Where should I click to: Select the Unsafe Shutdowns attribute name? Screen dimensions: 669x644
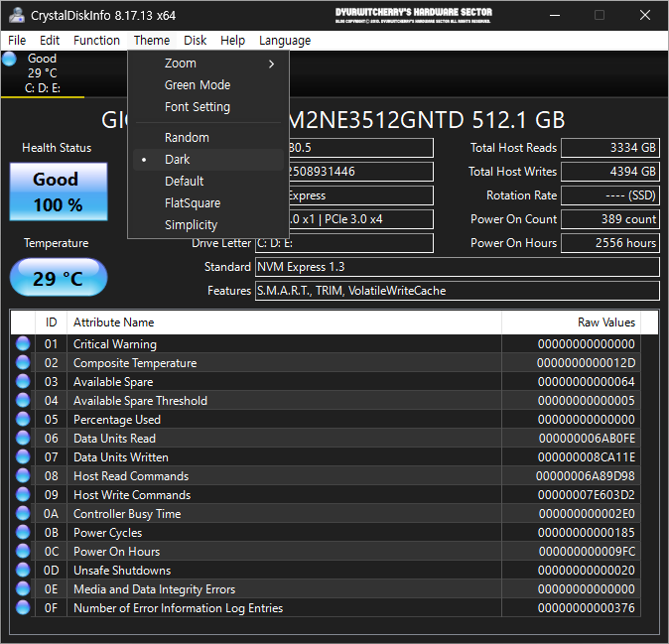point(122,571)
